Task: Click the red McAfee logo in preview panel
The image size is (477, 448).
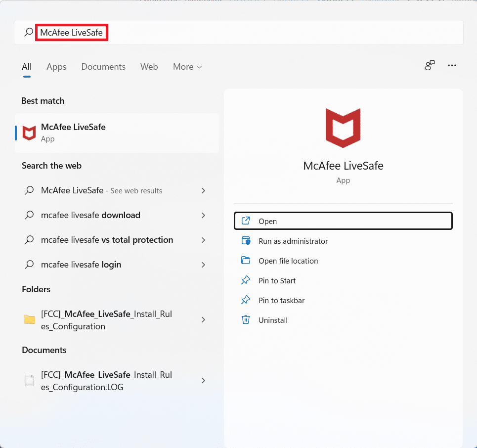Action: coord(343,128)
